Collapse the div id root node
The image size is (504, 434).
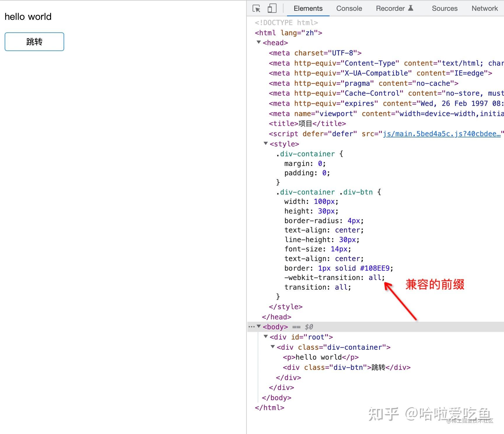coord(265,337)
